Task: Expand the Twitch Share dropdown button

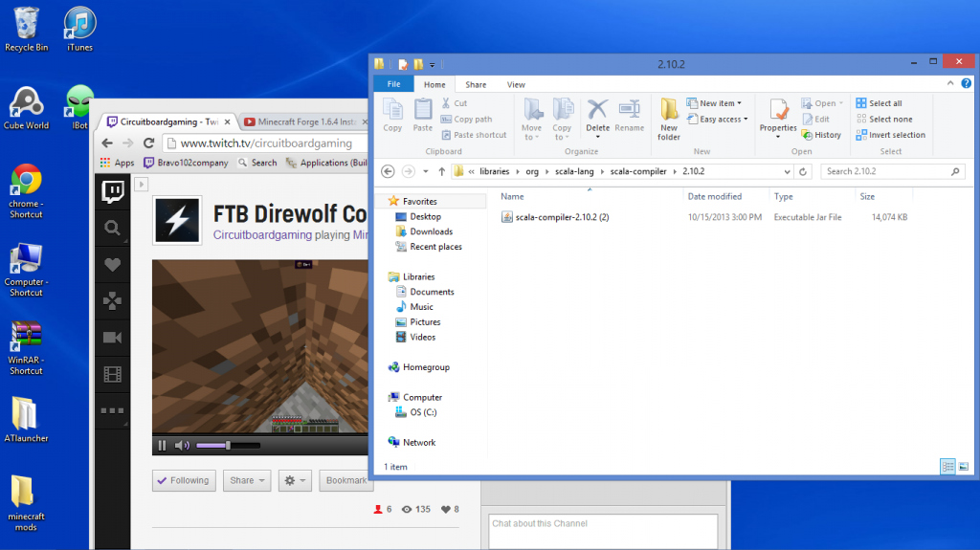Action: coord(248,480)
